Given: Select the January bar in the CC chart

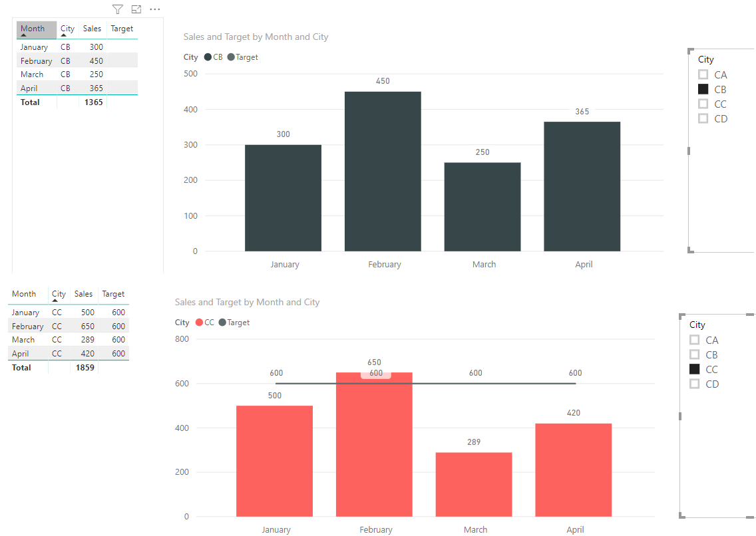Looking at the screenshot, I should [x=274, y=461].
